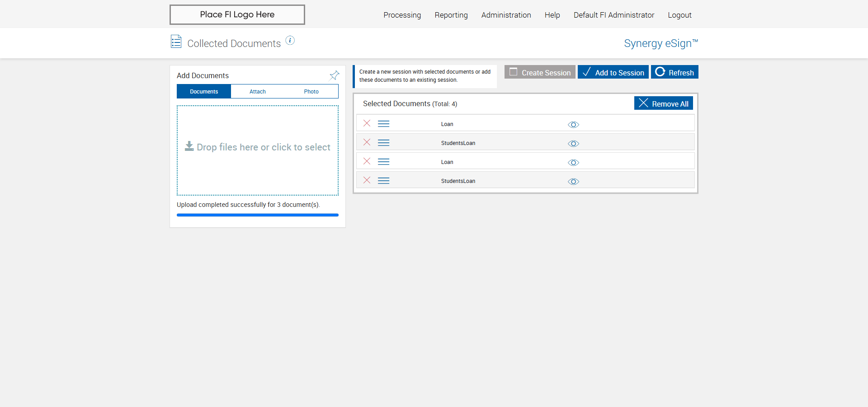Click the drop files upload area
The height and width of the screenshot is (407, 868).
pos(258,150)
